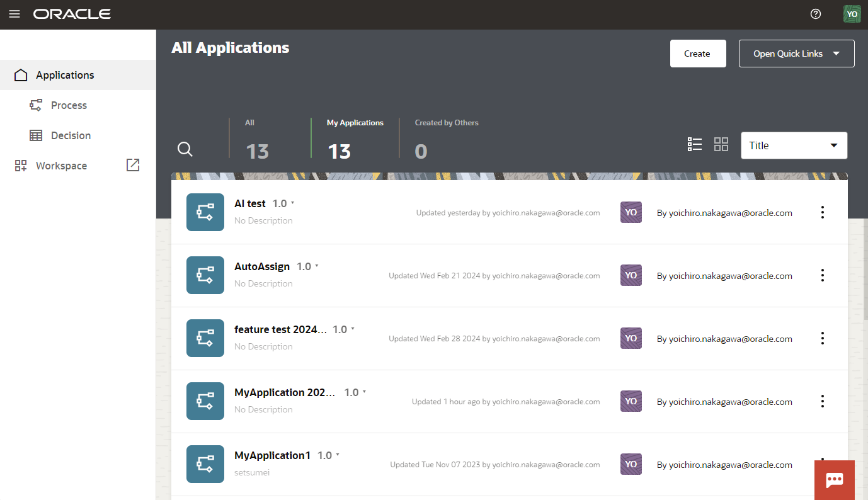This screenshot has width=868, height=500.
Task: Open the YO user profile avatar
Action: tap(852, 14)
